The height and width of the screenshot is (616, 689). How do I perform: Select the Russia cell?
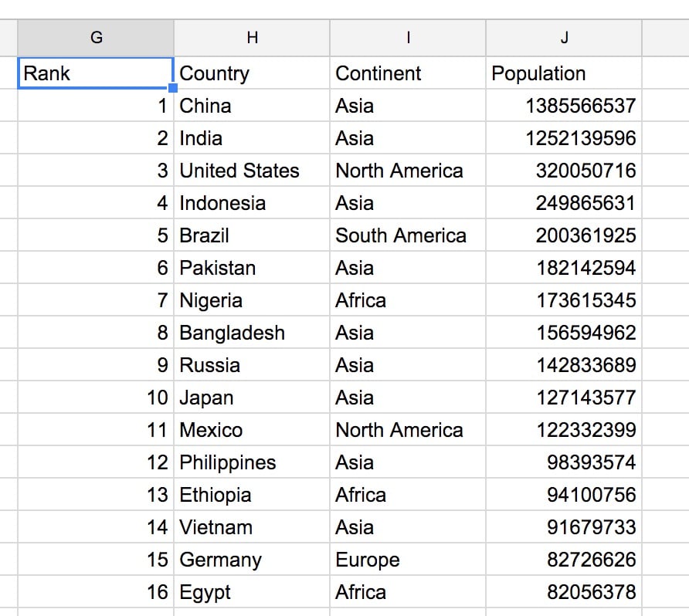coord(252,365)
